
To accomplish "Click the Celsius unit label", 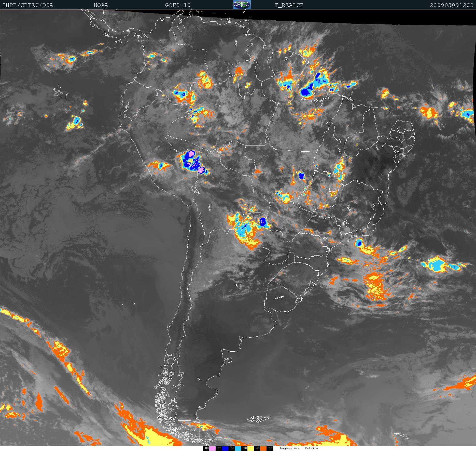I will [x=312, y=448].
